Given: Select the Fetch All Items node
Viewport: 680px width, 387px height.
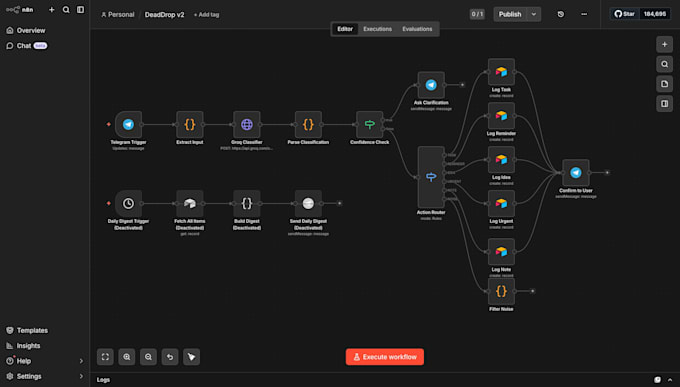Looking at the screenshot, I should click(x=190, y=203).
